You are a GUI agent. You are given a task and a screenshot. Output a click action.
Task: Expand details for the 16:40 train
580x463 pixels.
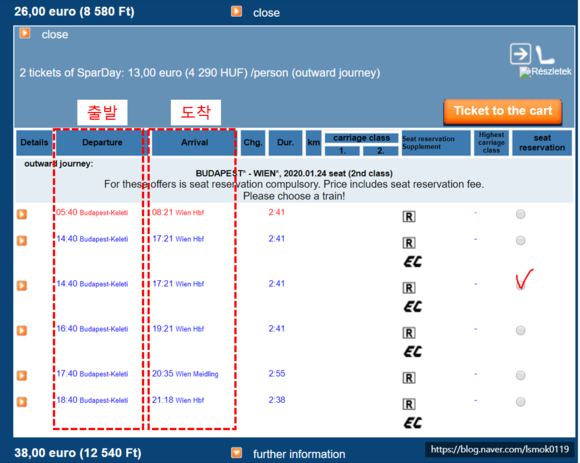click(22, 330)
